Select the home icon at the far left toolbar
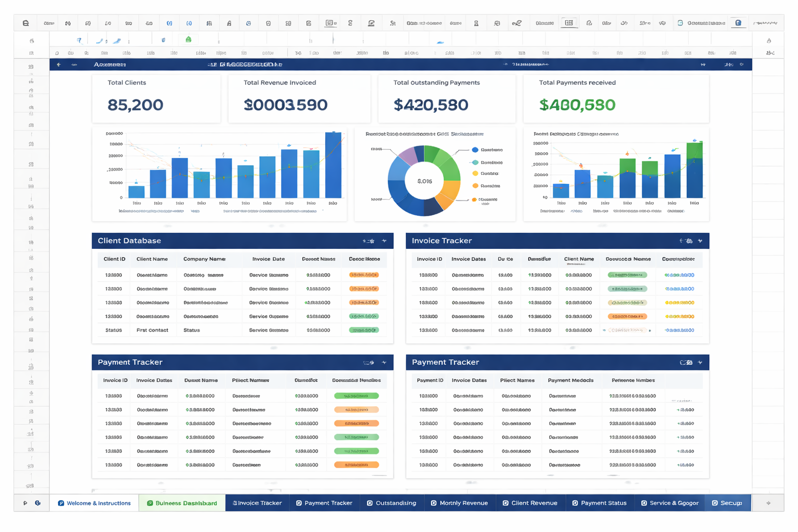The height and width of the screenshot is (532, 798). [x=25, y=22]
